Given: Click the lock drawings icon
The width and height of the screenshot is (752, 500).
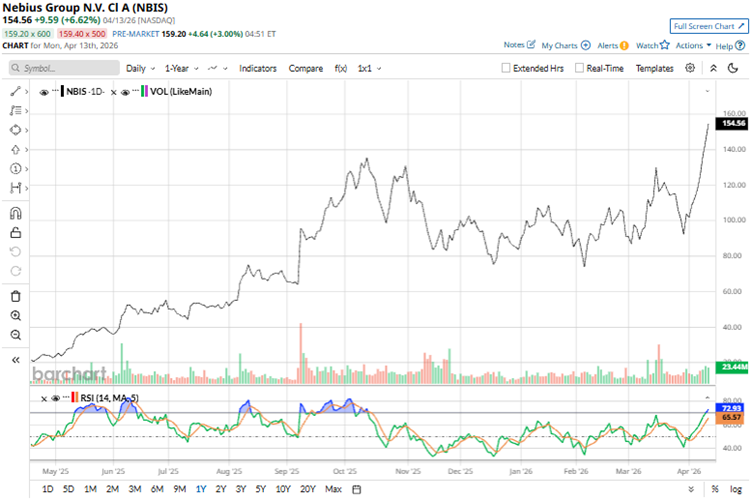Looking at the screenshot, I should pyautogui.click(x=15, y=233).
